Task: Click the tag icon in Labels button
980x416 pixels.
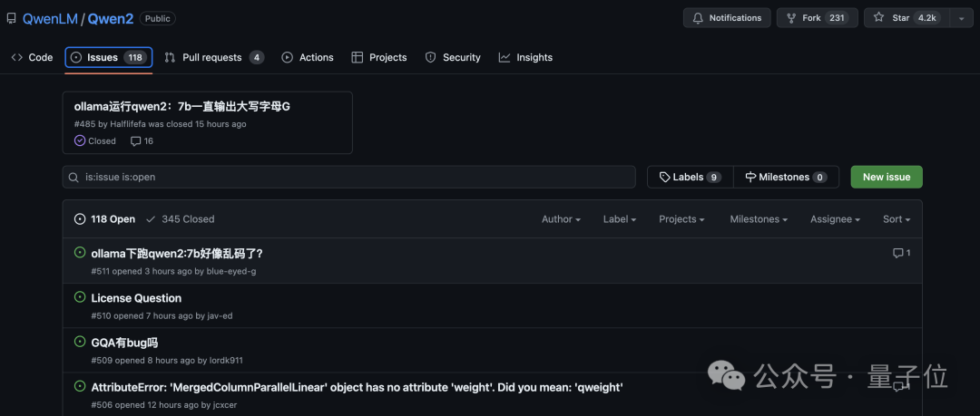Action: coord(665,178)
